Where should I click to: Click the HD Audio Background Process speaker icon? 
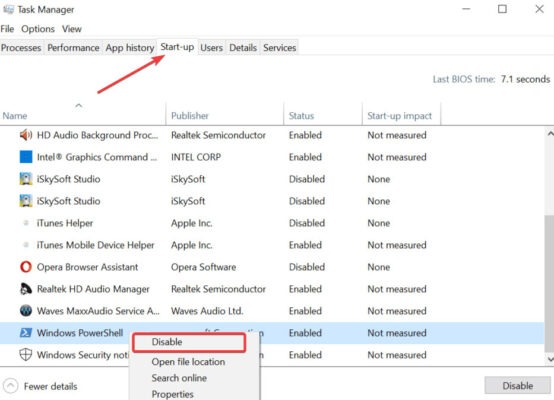[25, 135]
